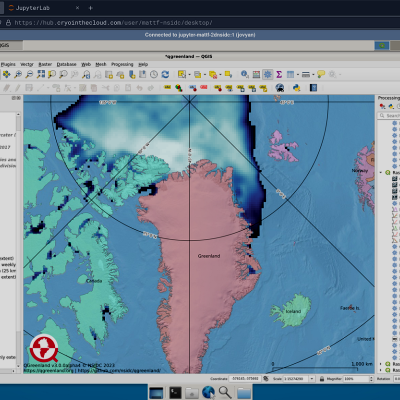The height and width of the screenshot is (400, 400).
Task: Open the Terminal in the taskbar
Action: (175, 392)
